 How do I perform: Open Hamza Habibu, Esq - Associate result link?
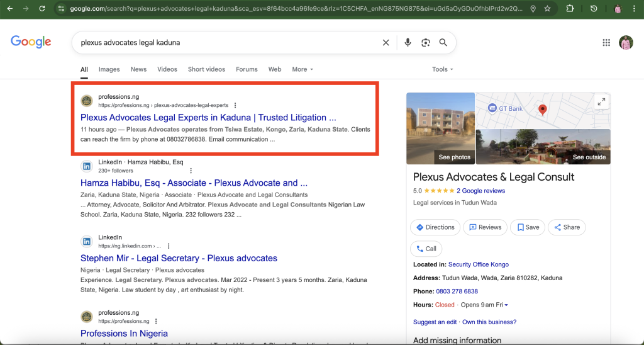[194, 183]
